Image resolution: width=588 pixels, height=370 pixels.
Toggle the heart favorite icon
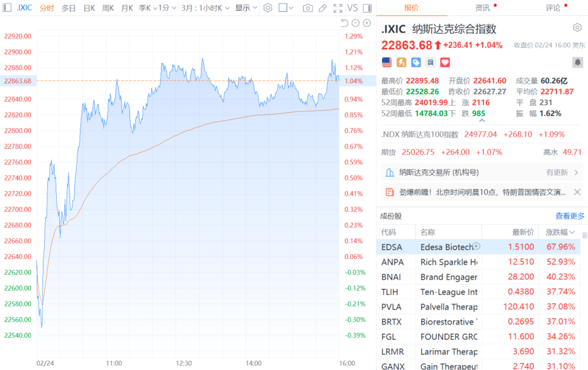tap(445, 62)
